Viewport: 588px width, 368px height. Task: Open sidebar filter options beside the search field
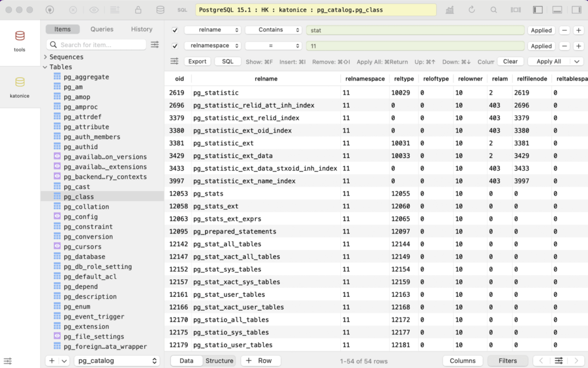point(155,44)
